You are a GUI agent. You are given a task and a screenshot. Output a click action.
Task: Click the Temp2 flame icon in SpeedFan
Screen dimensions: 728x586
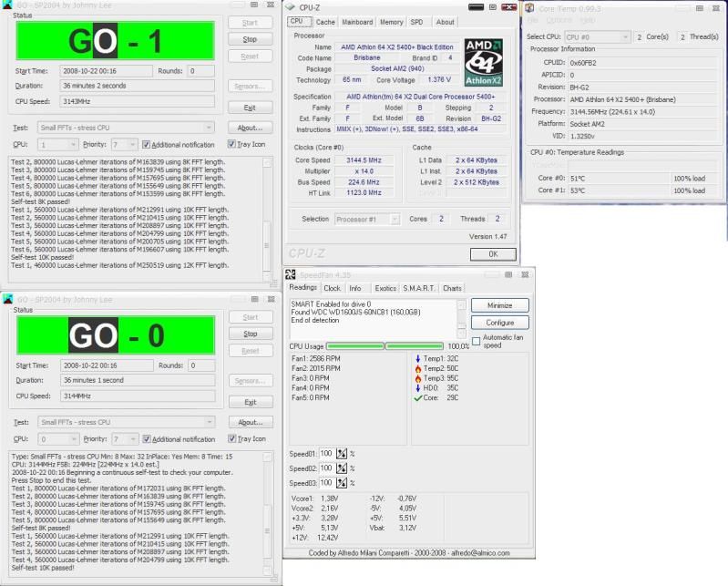pos(418,368)
